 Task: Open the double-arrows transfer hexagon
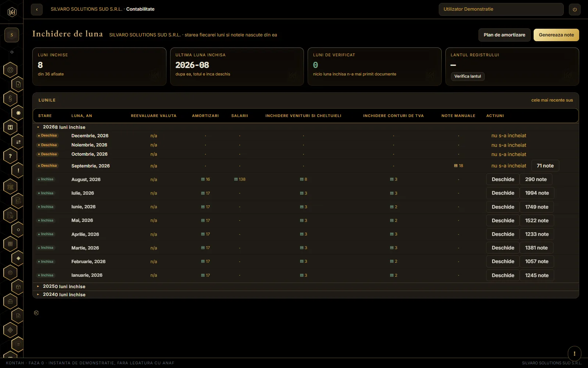[x=18, y=142]
